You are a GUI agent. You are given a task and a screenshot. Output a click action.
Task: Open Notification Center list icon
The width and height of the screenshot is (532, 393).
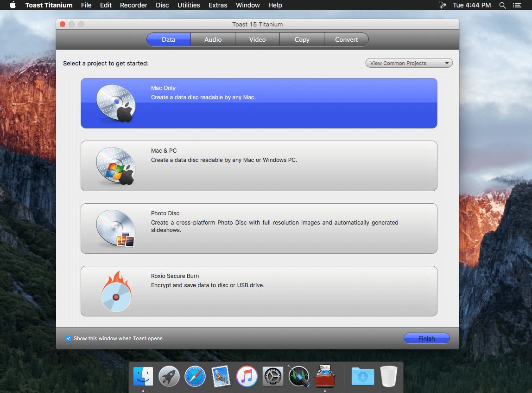click(x=517, y=5)
